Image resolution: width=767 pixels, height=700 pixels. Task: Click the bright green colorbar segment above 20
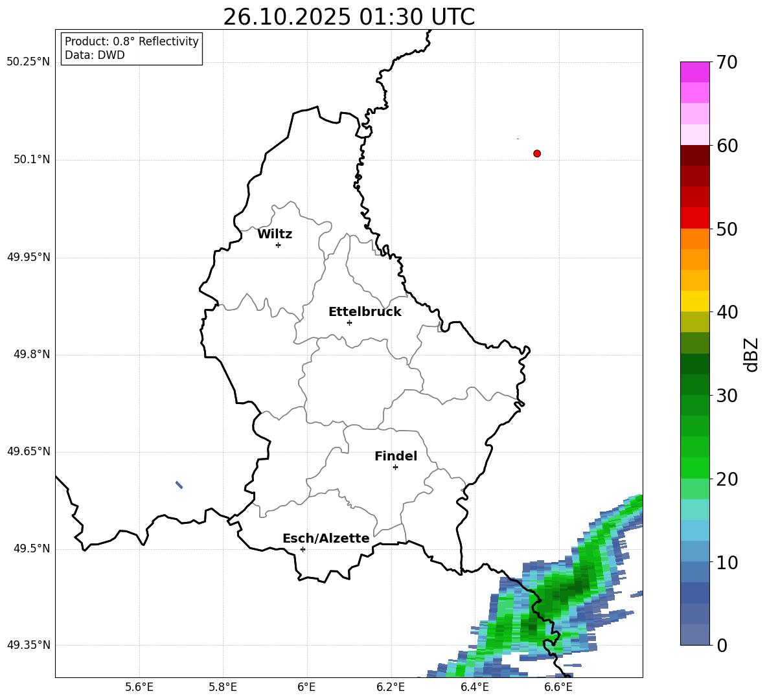click(694, 468)
